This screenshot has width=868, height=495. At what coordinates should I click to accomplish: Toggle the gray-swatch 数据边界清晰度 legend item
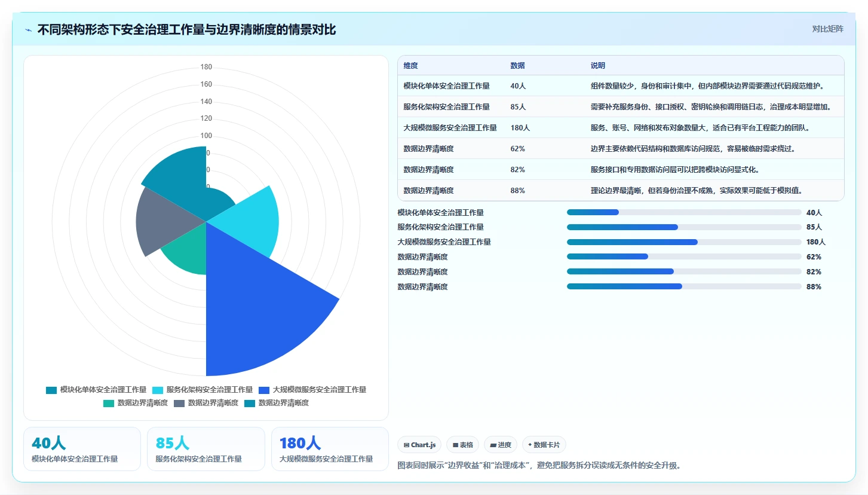(x=206, y=403)
